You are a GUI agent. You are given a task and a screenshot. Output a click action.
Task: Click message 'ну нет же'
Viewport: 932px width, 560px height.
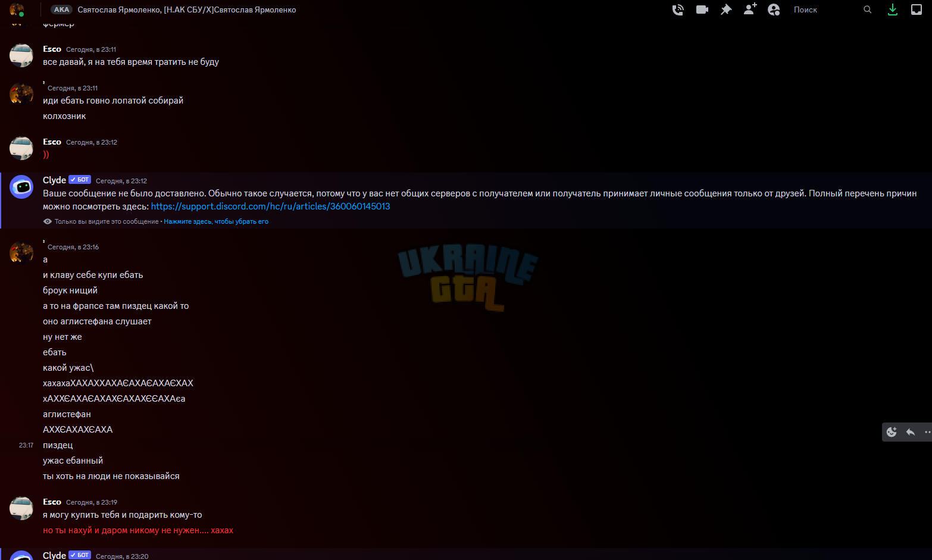tap(62, 337)
